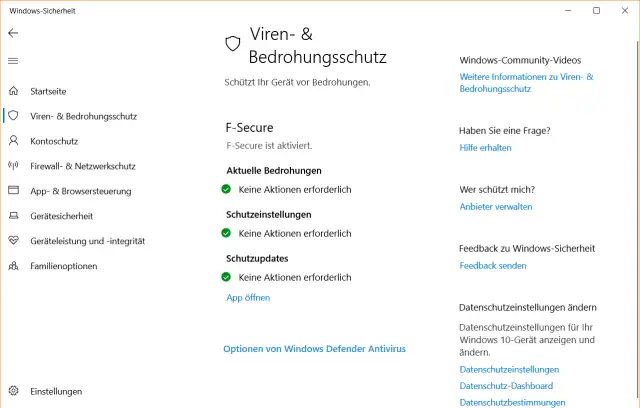
Task: Select the Geräteleistung heart icon
Action: coord(13,241)
